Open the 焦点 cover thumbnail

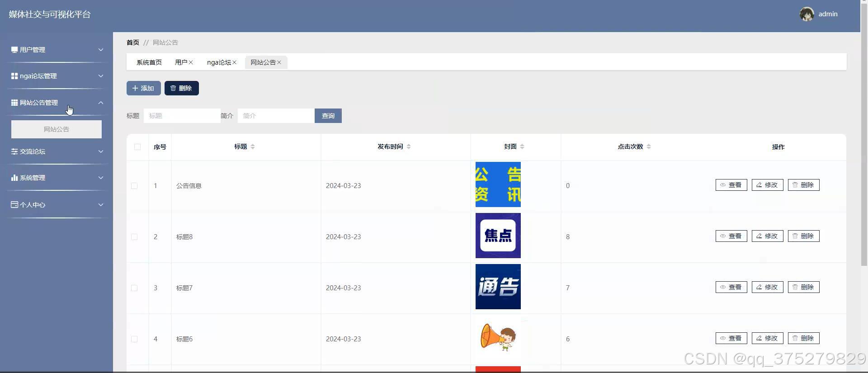[498, 236]
